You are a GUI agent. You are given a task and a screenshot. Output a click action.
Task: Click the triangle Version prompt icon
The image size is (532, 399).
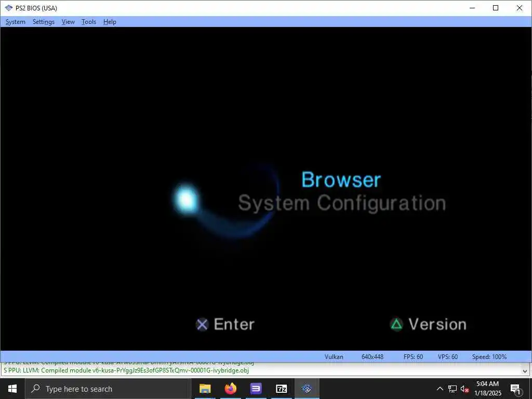point(396,324)
